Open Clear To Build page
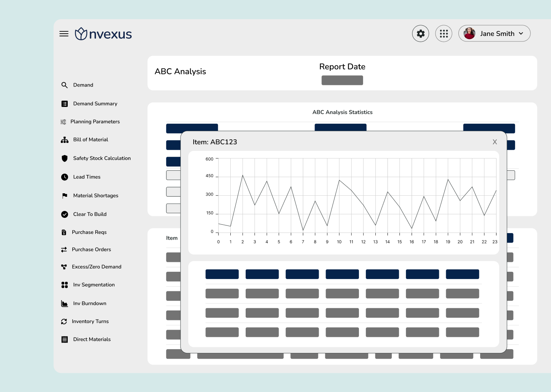The image size is (551, 392). (90, 214)
